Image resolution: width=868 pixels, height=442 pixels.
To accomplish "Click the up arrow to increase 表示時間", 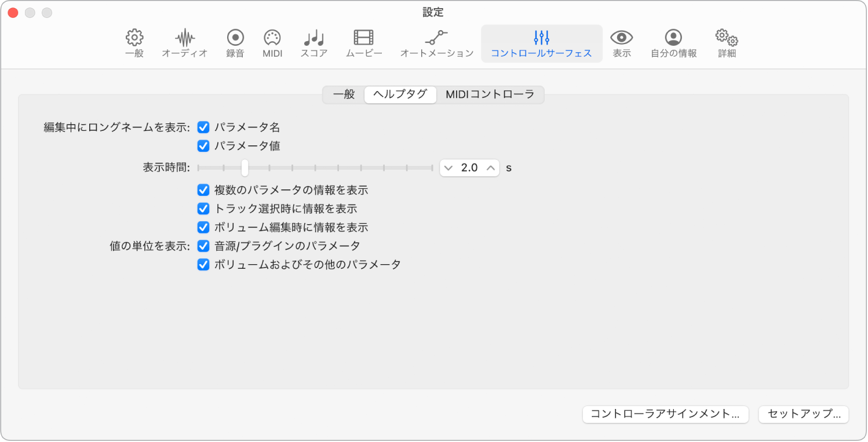I will (x=491, y=167).
